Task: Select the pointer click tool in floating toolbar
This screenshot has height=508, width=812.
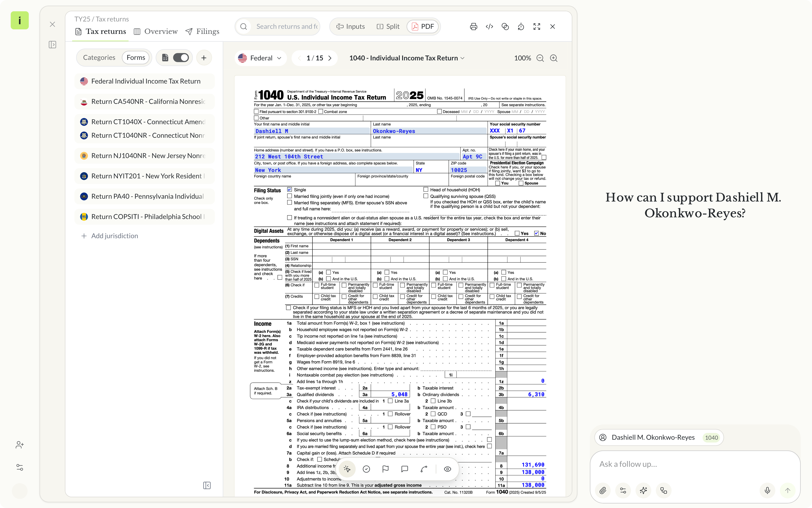Action: pyautogui.click(x=347, y=469)
